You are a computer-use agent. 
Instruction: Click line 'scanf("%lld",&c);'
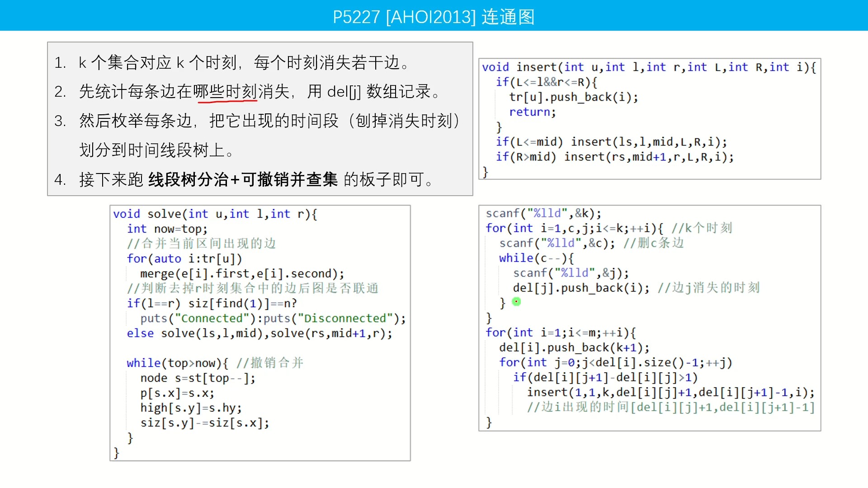[x=557, y=243]
